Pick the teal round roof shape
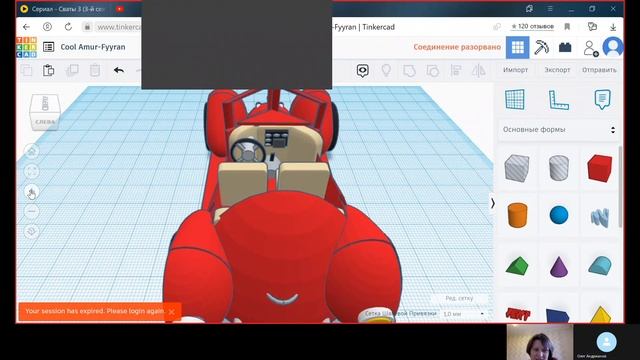This screenshot has width=640, height=360. pos(600,265)
